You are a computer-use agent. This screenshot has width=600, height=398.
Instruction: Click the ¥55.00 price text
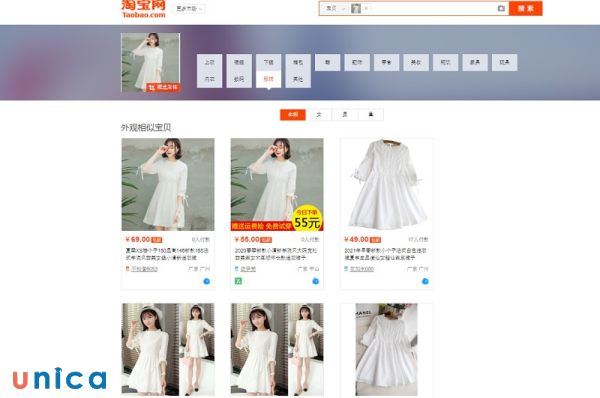coord(247,240)
